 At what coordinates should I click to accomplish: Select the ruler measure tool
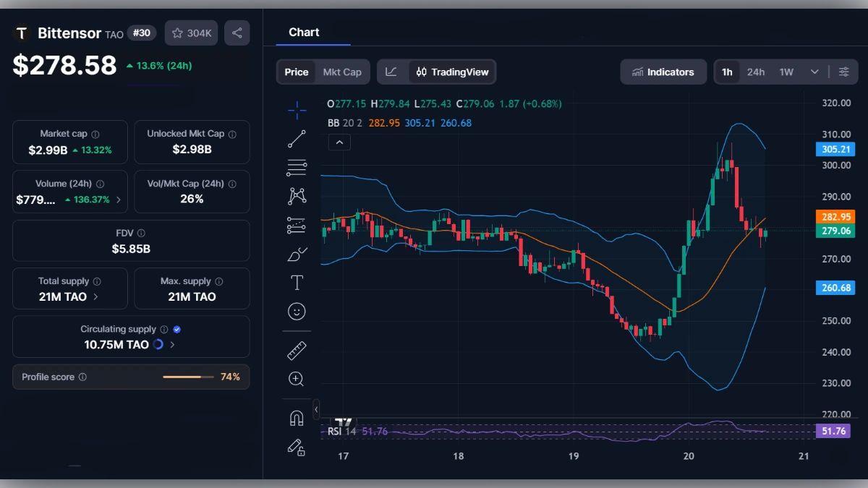[x=297, y=350]
